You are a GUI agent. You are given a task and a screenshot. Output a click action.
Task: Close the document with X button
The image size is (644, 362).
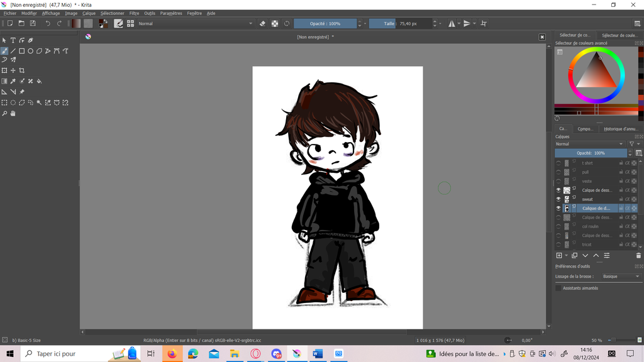pos(542,37)
